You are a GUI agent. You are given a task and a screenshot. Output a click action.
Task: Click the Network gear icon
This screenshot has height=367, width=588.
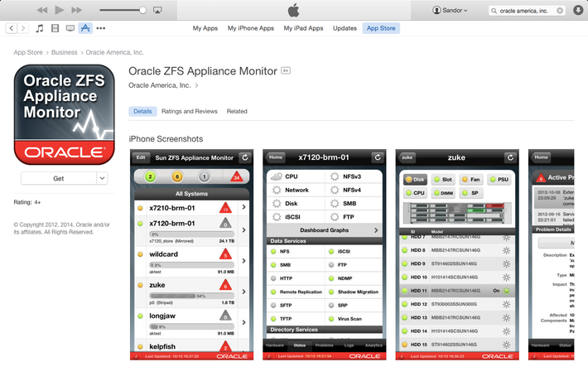(277, 190)
